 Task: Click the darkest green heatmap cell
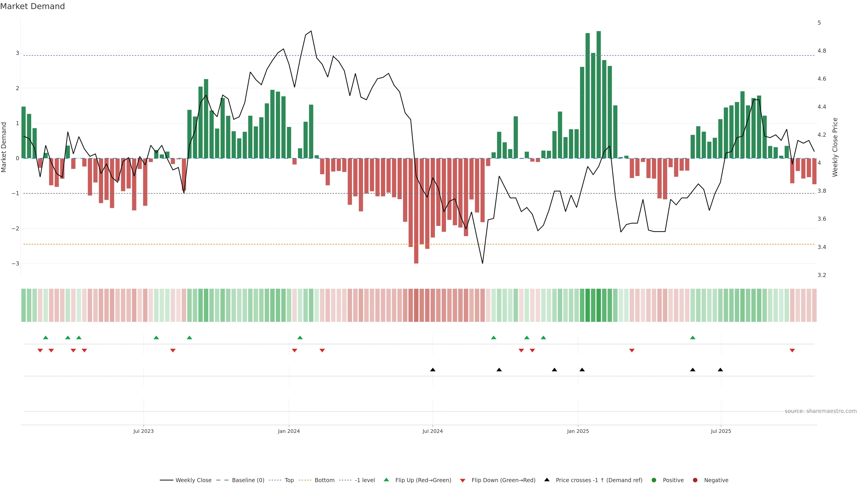point(599,305)
